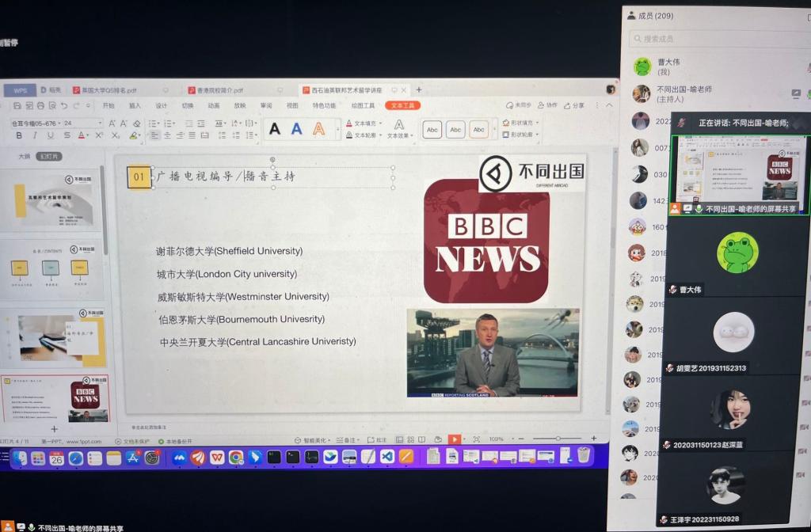Click the 分享 share icon
This screenshot has height=532, width=811.
[574, 105]
